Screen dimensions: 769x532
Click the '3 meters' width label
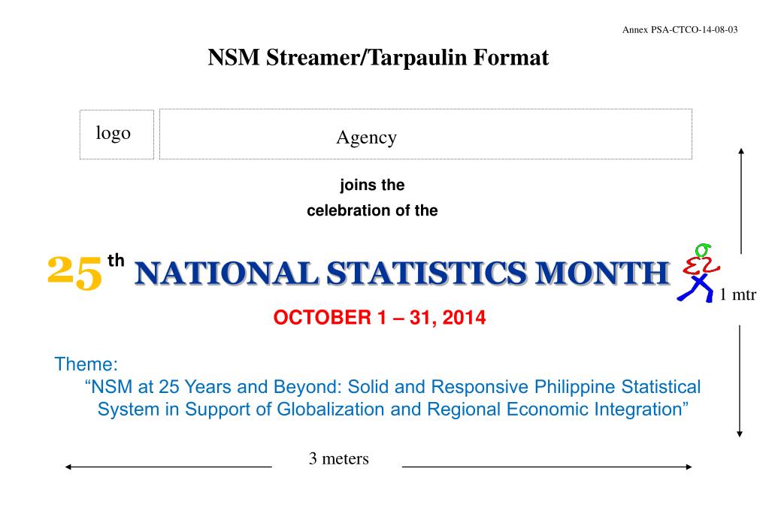(339, 458)
